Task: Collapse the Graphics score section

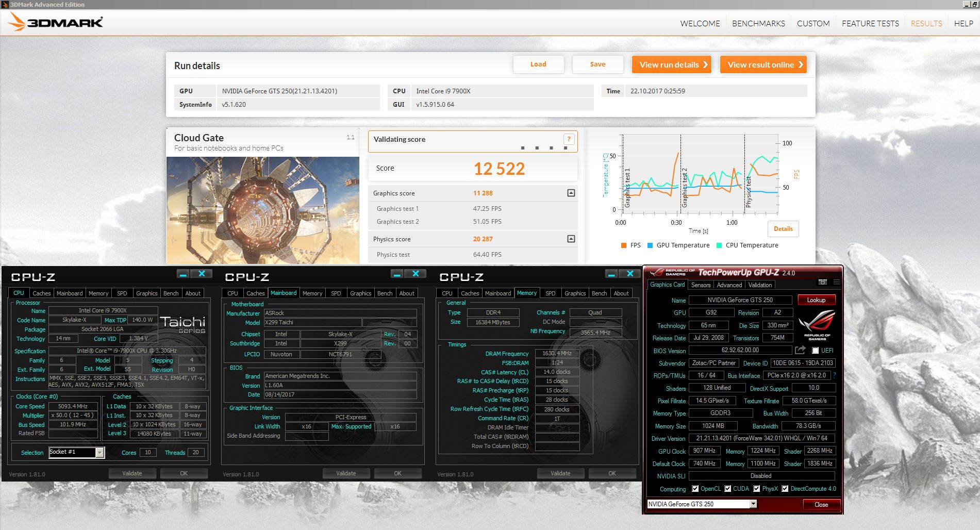Action: pyautogui.click(x=571, y=193)
